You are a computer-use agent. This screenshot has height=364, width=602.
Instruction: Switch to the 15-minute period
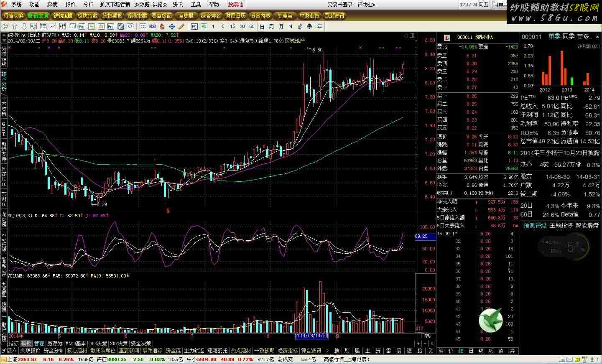coord(232,26)
